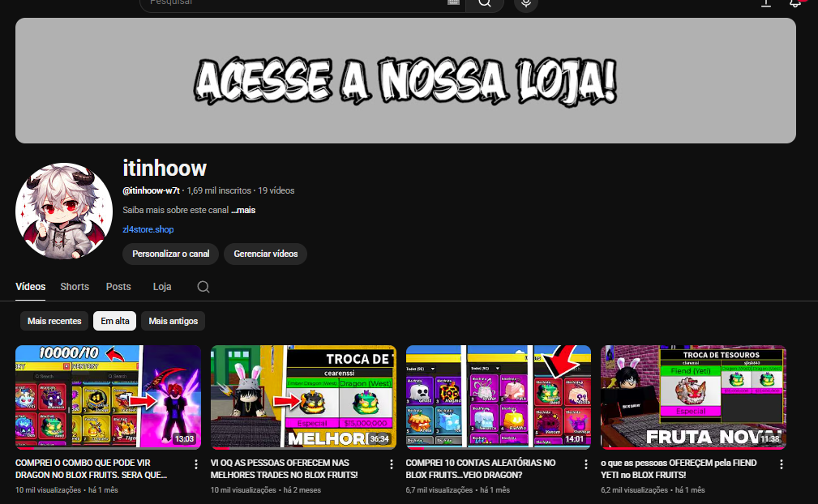Screen dimensions: 818x504
Task: Select the Mais recentes filter chip
Action: pyautogui.click(x=54, y=321)
